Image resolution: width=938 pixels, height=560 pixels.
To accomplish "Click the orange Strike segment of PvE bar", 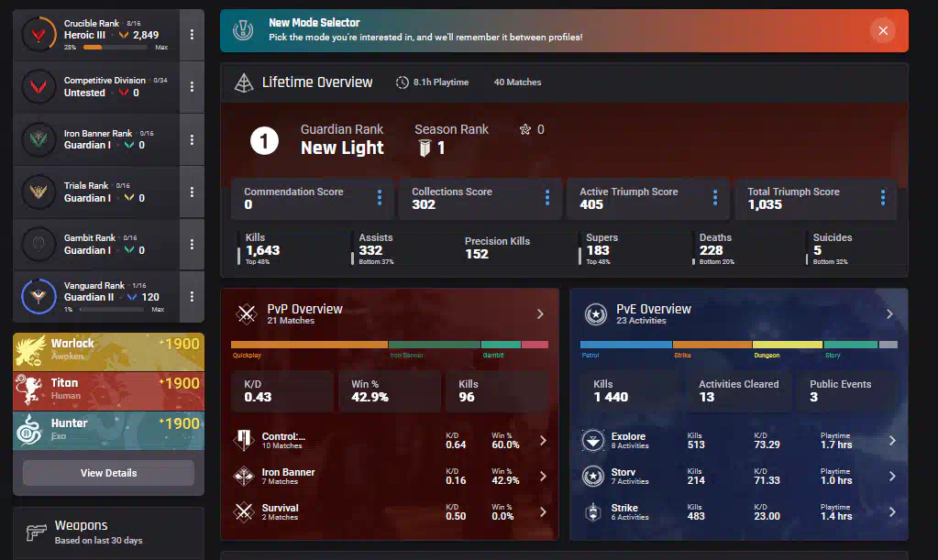I will tap(712, 345).
